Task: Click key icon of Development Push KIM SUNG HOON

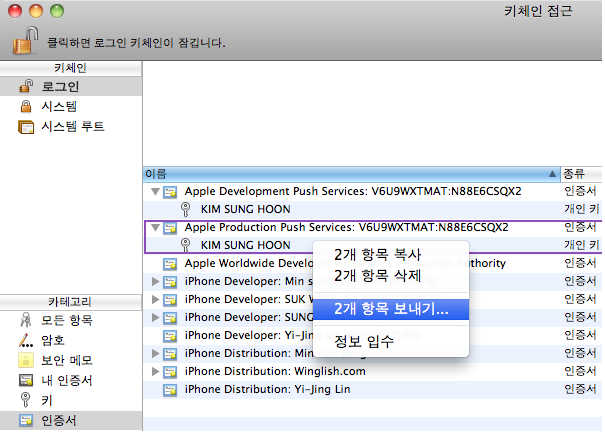Action: [186, 209]
